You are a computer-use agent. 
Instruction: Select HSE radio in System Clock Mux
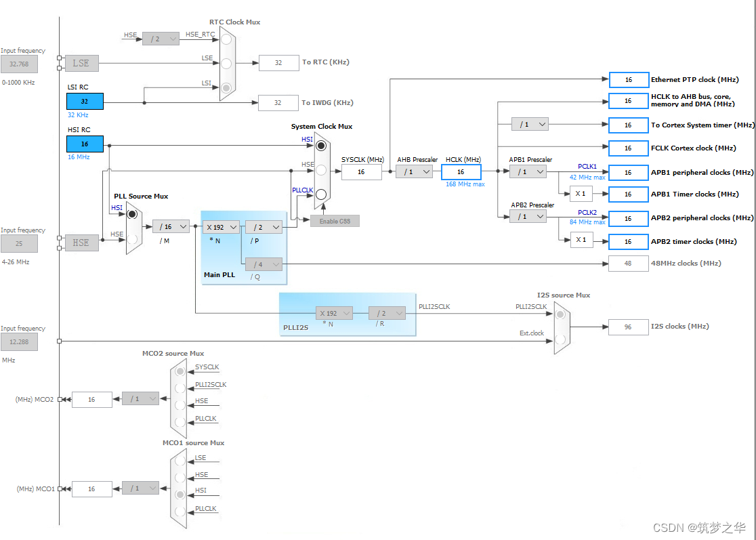pyautogui.click(x=321, y=170)
